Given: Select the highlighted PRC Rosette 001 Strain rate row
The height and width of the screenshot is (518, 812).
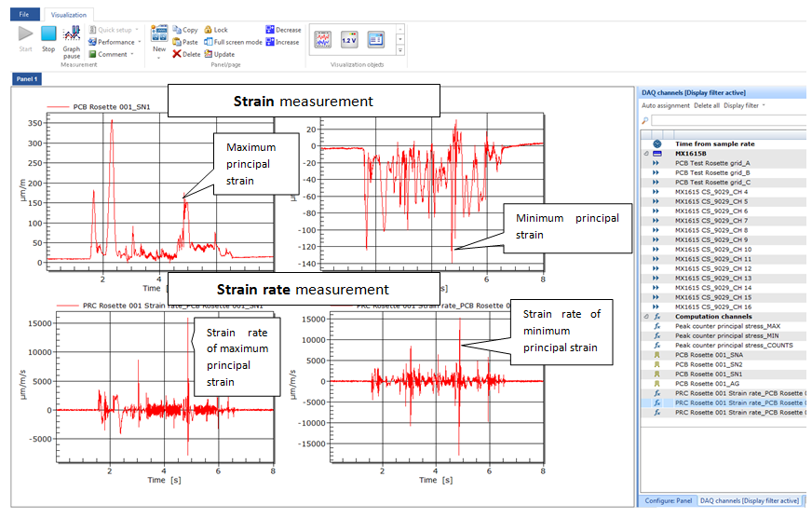Looking at the screenshot, I should (723, 402).
